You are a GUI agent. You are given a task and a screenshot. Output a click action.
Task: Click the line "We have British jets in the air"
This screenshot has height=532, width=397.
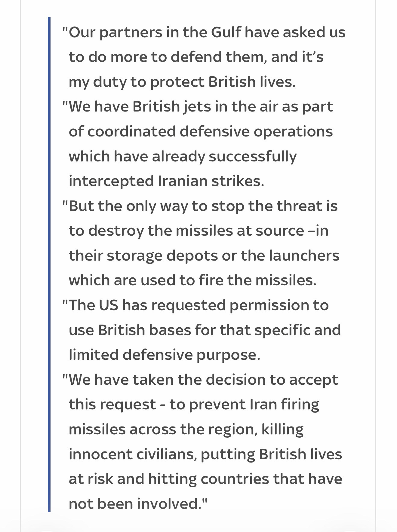tap(198, 107)
